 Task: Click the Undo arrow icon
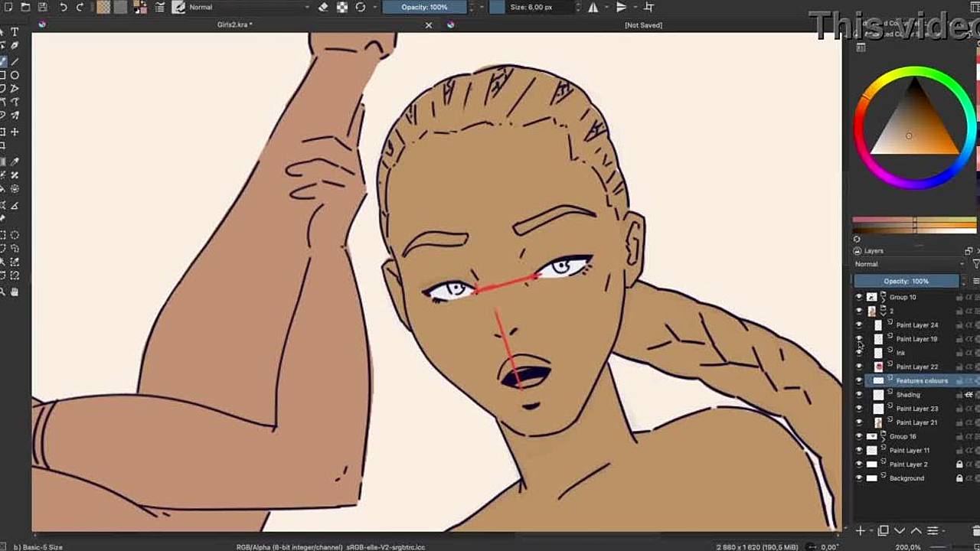pyautogui.click(x=64, y=7)
